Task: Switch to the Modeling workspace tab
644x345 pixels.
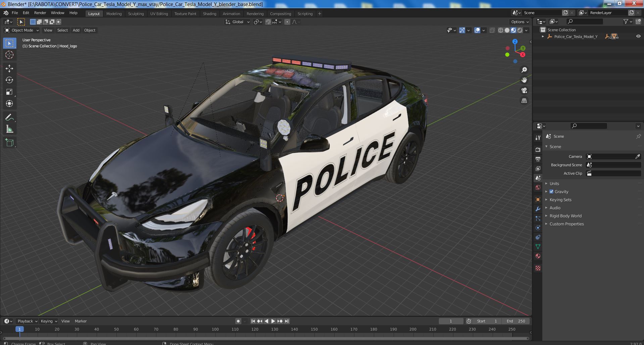Action: pyautogui.click(x=114, y=14)
